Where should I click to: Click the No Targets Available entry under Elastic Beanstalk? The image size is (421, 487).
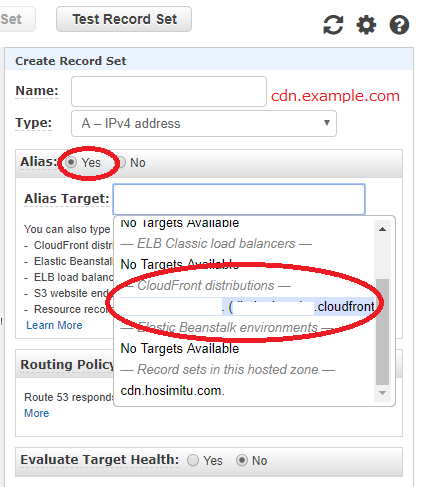pos(180,348)
